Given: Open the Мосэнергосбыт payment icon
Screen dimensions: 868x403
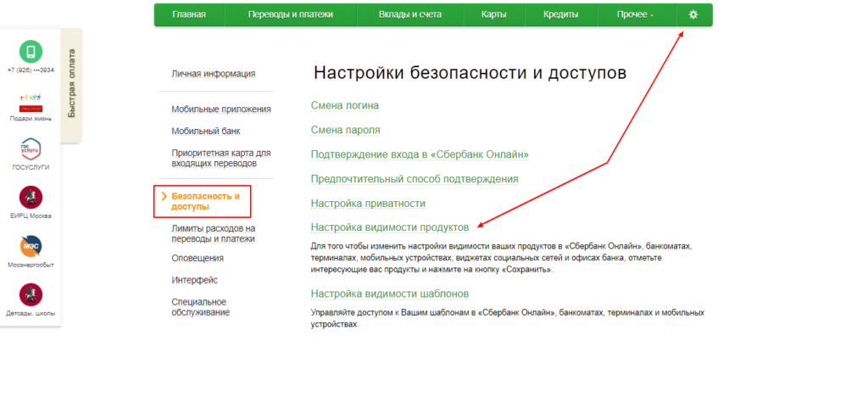Looking at the screenshot, I should coord(31,246).
